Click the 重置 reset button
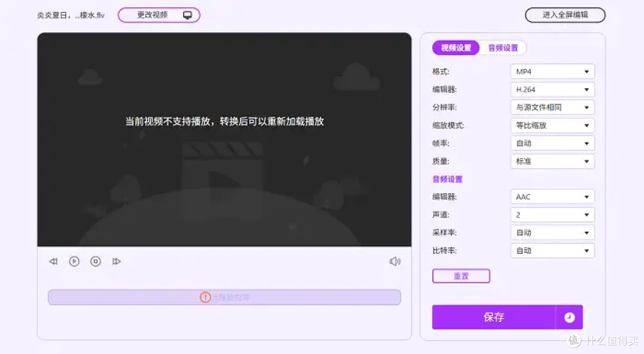Screen dimensions: 644x354 point(461,276)
